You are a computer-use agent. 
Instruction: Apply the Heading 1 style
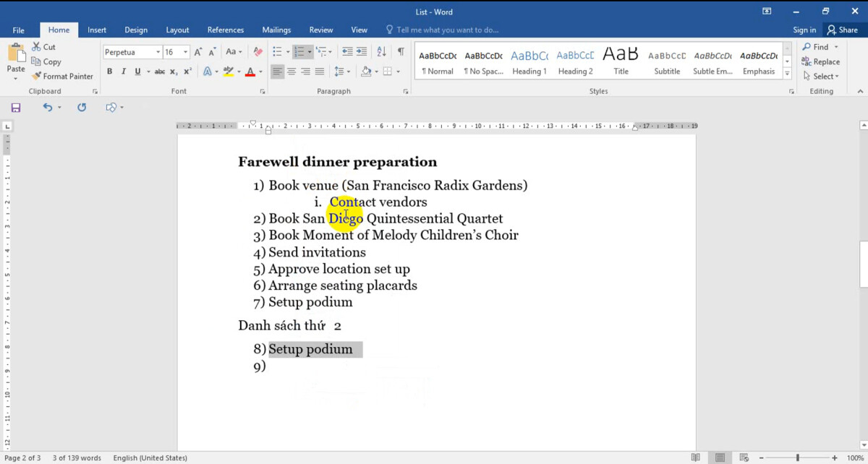[x=529, y=63]
